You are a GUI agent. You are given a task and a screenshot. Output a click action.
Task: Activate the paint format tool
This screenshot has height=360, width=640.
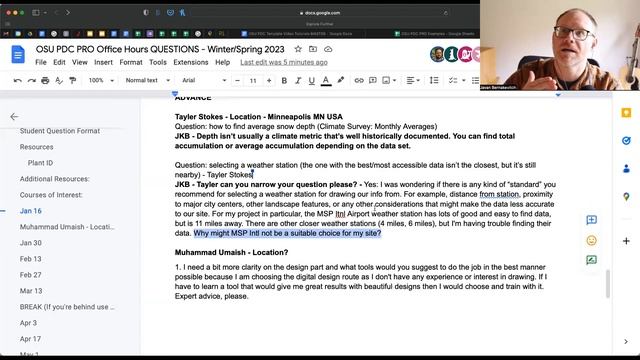[73, 80]
